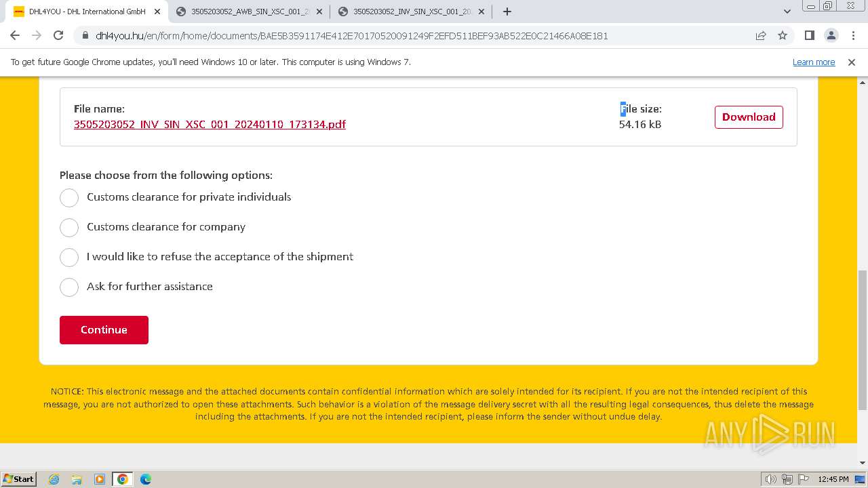Image resolution: width=868 pixels, height=488 pixels.
Task: Click the NOTICE confidentiality paragraph
Action: coord(429,404)
